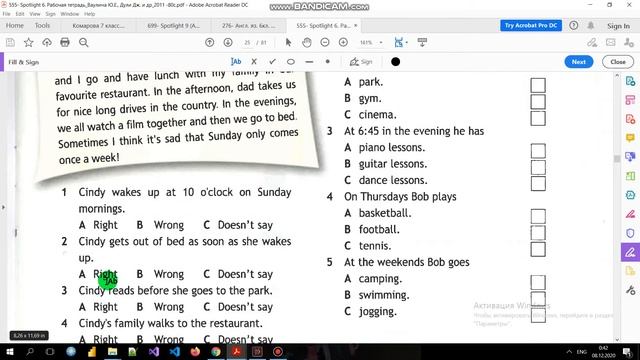Open the File menu
The image size is (640, 360).
tap(7, 14)
